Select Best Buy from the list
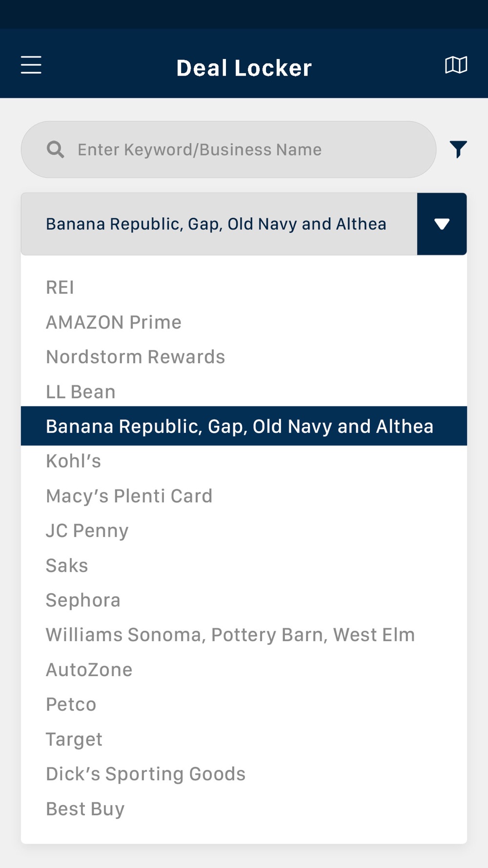 244,809
